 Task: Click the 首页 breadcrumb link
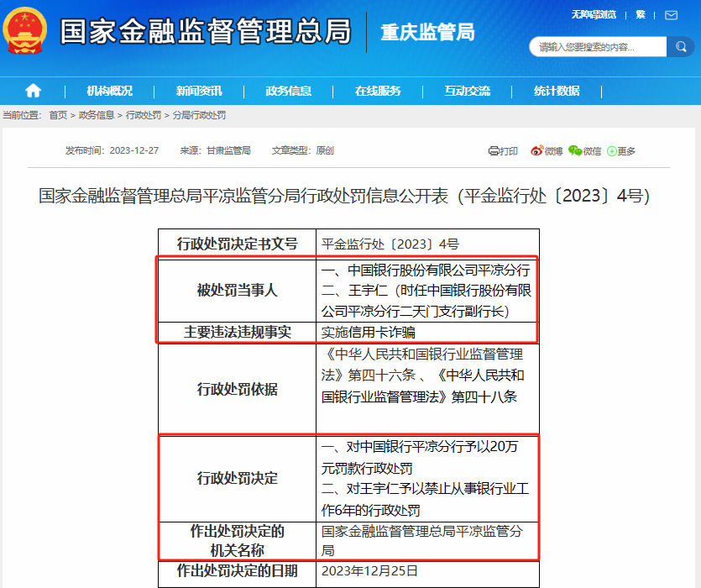click(x=58, y=115)
